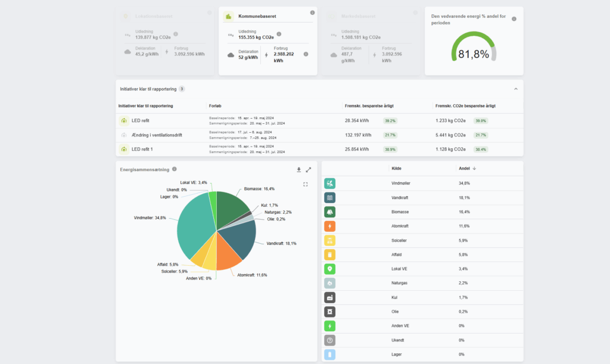Click the Ændring i ventilationsdrift row icon
610x364 pixels.
click(124, 135)
